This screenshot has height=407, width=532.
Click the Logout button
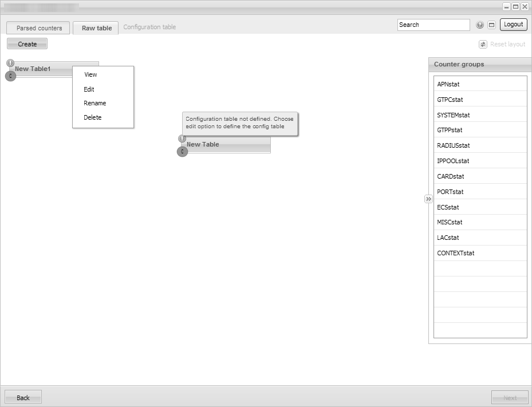coord(513,25)
